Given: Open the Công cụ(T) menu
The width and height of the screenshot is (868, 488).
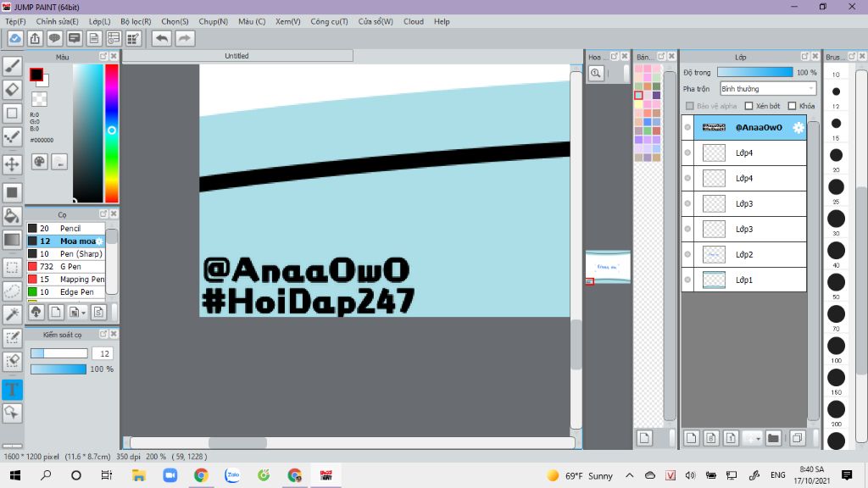Looking at the screenshot, I should point(329,21).
